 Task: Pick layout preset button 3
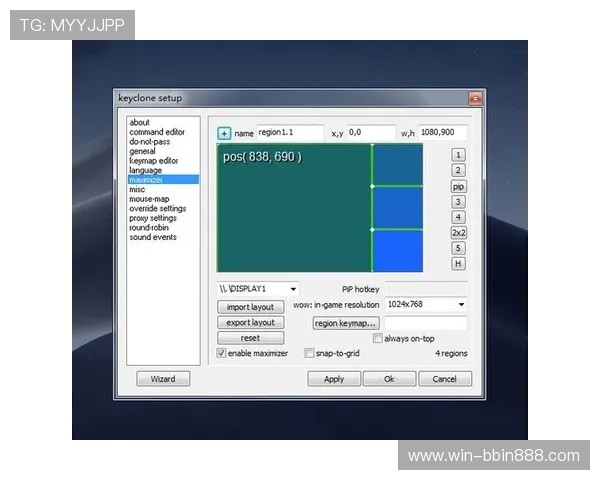[x=458, y=202]
